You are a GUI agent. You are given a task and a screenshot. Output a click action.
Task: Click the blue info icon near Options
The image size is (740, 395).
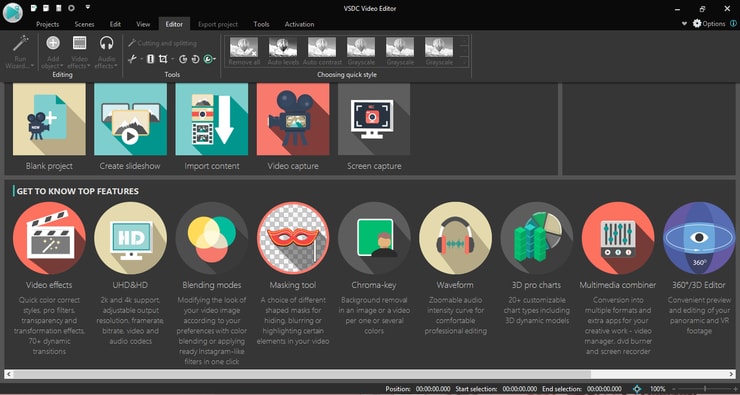click(733, 24)
